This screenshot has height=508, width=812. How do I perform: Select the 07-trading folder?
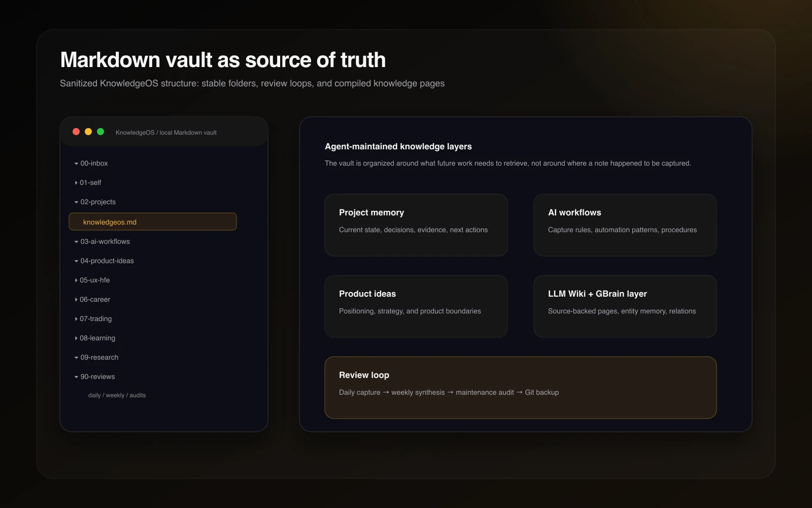[95, 319]
